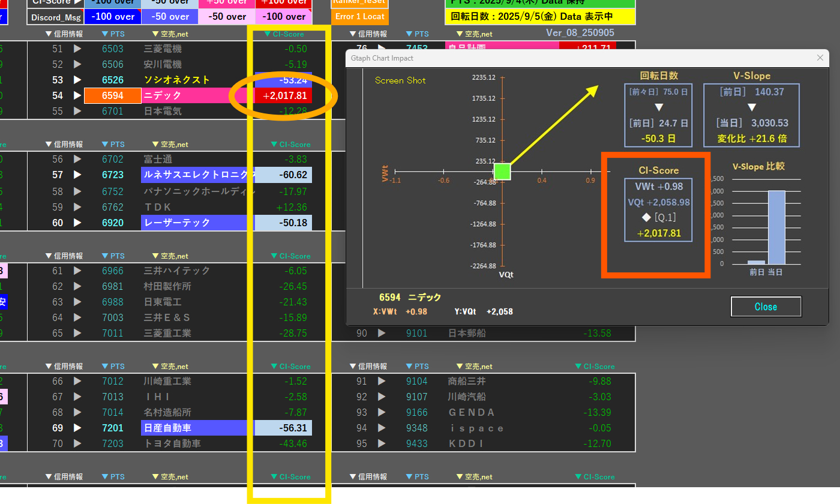Click the Close button in chart dialog
The image size is (840, 504).
tap(766, 307)
